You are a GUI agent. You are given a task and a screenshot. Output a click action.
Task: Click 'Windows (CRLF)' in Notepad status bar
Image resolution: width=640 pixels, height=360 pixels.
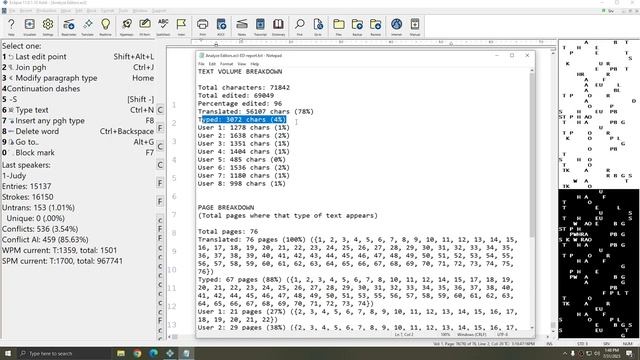click(x=471, y=335)
